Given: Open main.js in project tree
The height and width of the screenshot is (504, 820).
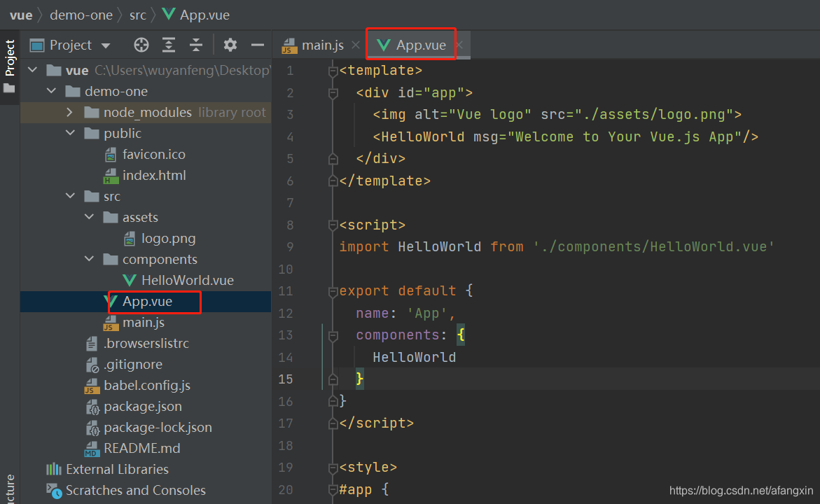Looking at the screenshot, I should coord(144,322).
